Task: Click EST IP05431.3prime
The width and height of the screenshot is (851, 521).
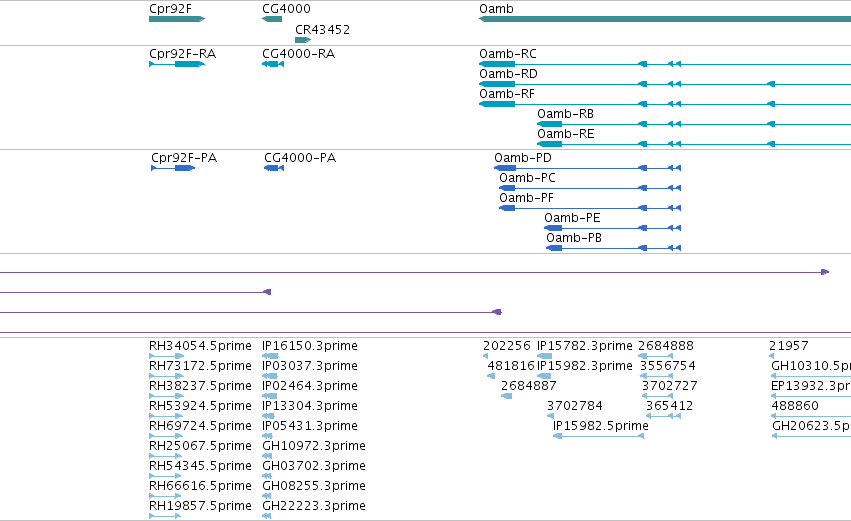Action: pyautogui.click(x=310, y=426)
